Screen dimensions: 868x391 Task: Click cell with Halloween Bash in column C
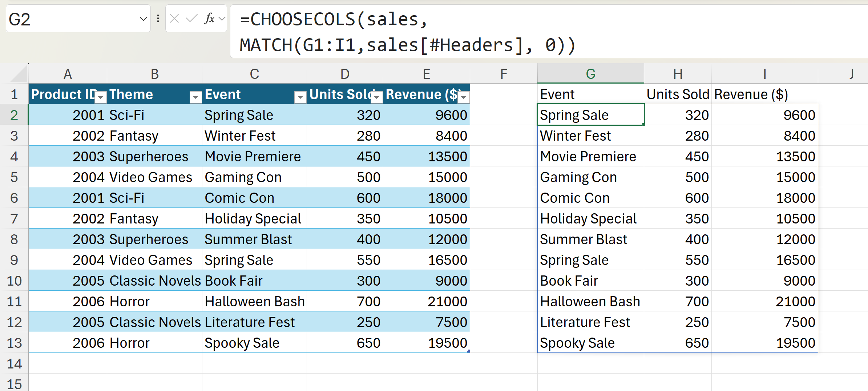pos(254,301)
